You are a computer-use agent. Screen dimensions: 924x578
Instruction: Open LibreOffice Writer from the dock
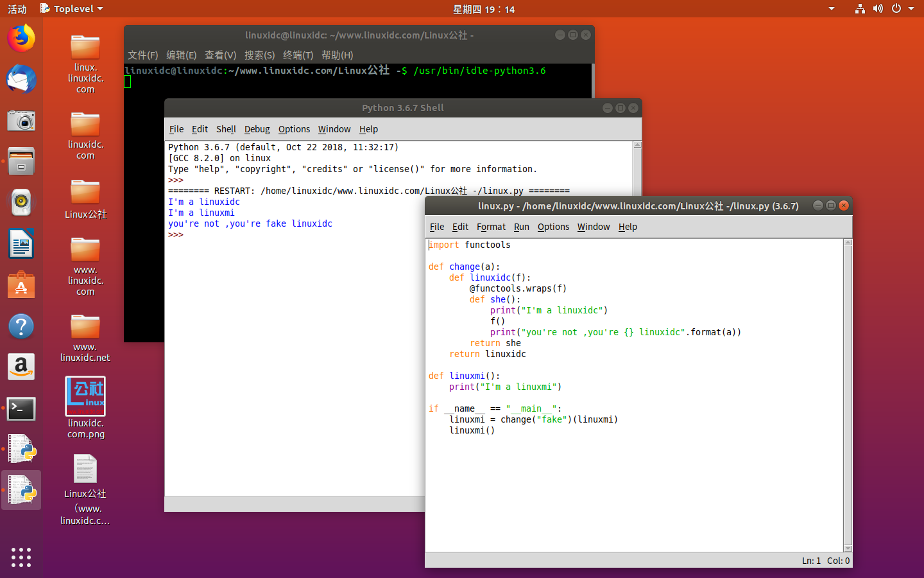click(x=21, y=244)
